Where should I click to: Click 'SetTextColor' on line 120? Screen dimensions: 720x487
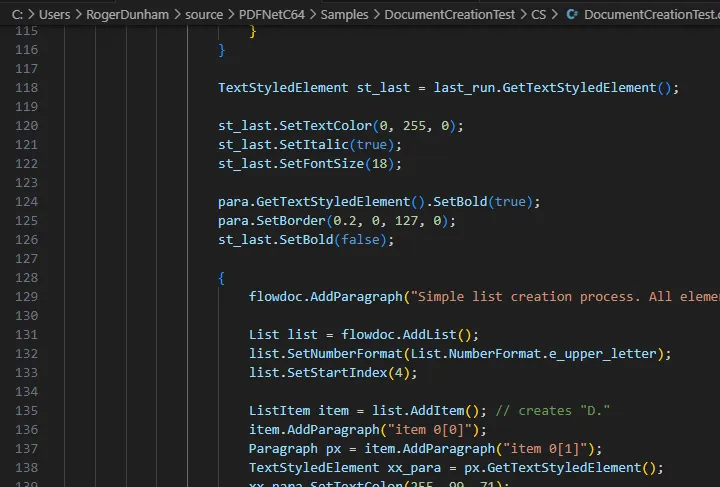326,125
